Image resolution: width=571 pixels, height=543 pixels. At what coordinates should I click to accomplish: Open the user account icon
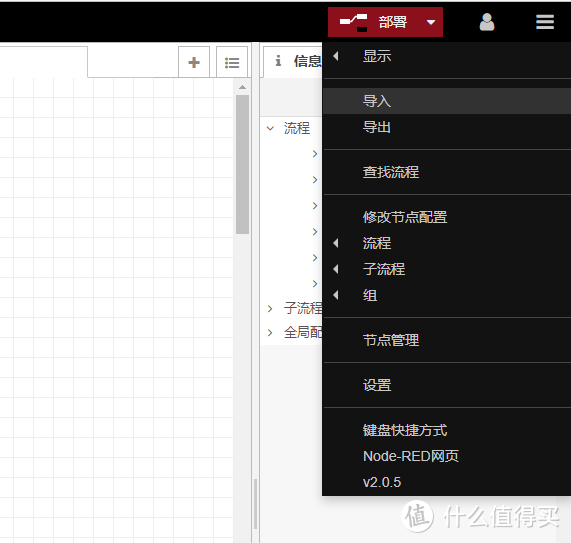pos(487,22)
